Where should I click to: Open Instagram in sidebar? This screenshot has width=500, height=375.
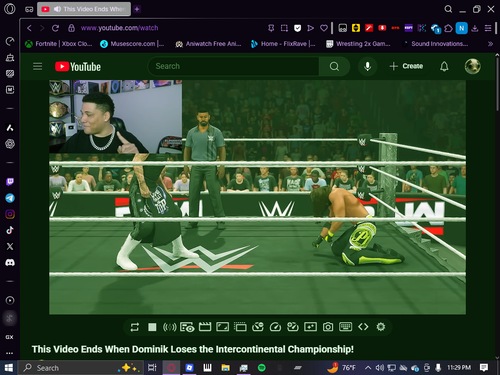click(x=10, y=214)
